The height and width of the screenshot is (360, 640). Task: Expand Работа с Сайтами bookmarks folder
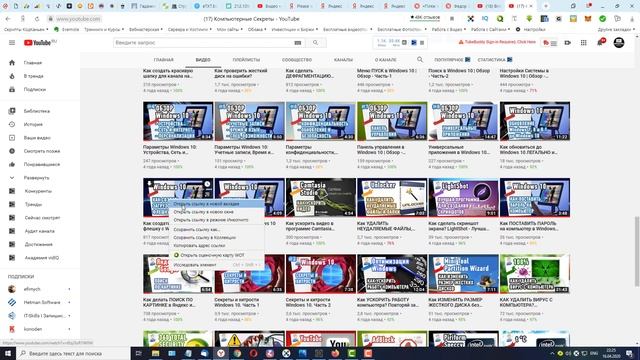(x=490, y=29)
